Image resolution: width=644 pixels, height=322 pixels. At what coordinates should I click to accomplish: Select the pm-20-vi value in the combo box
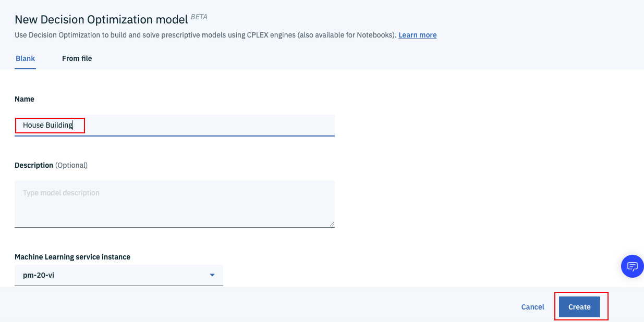[39, 275]
